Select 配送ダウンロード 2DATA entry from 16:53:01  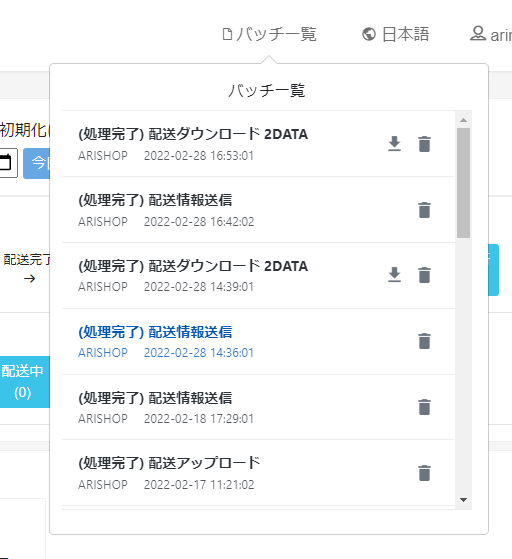258,144
